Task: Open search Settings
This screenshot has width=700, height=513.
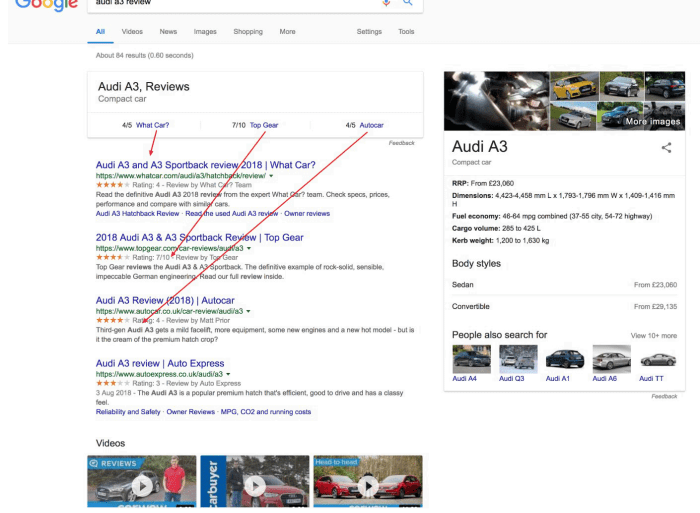Action: tap(369, 32)
